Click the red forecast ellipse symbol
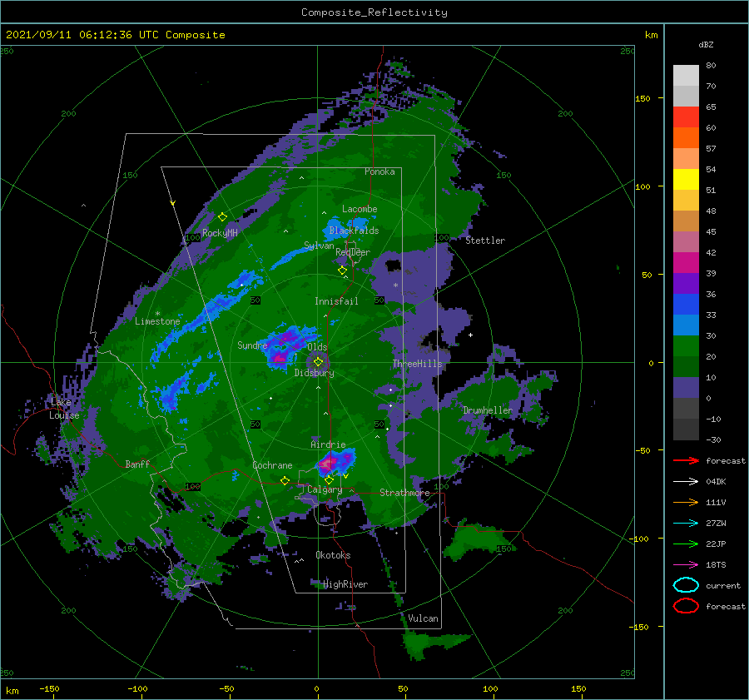 tap(686, 606)
